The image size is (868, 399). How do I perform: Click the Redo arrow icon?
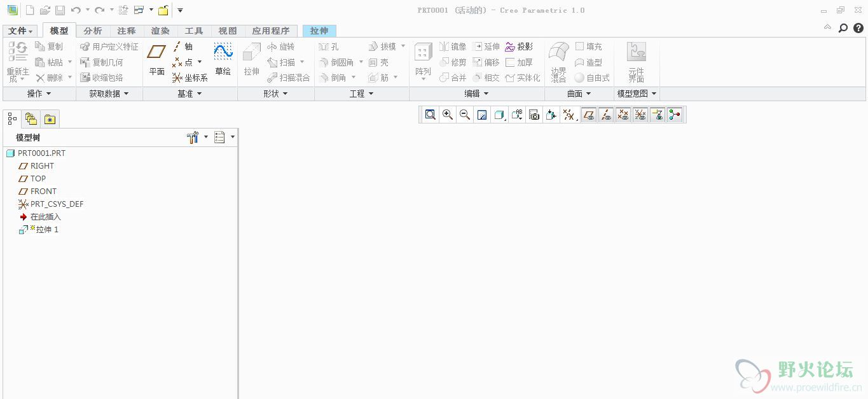pos(99,10)
